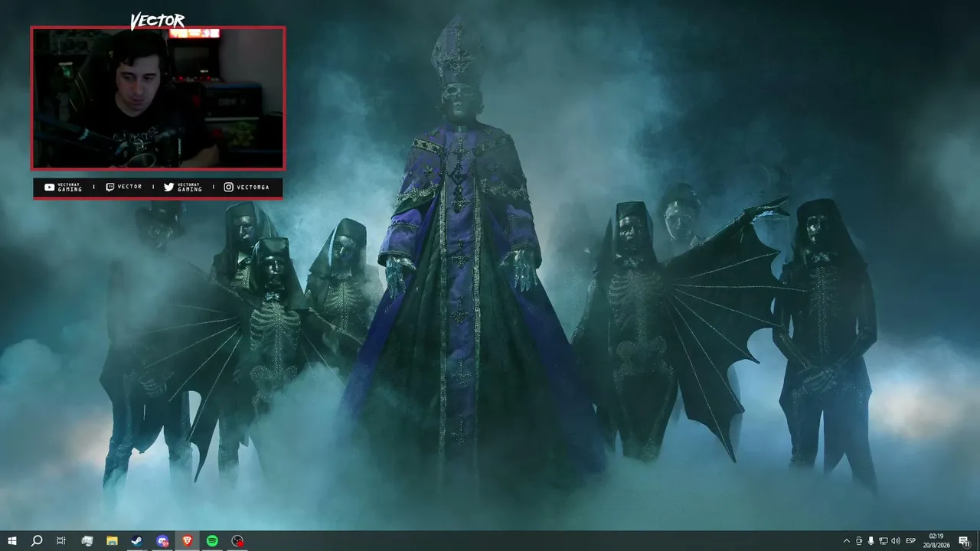Show hidden system tray icons
This screenshot has width=980, height=551.
click(846, 541)
